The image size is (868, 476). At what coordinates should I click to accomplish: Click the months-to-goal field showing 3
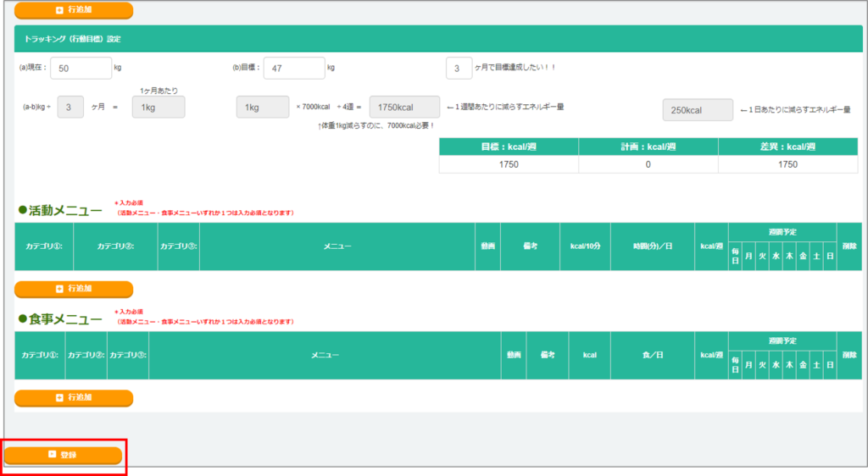(x=459, y=68)
